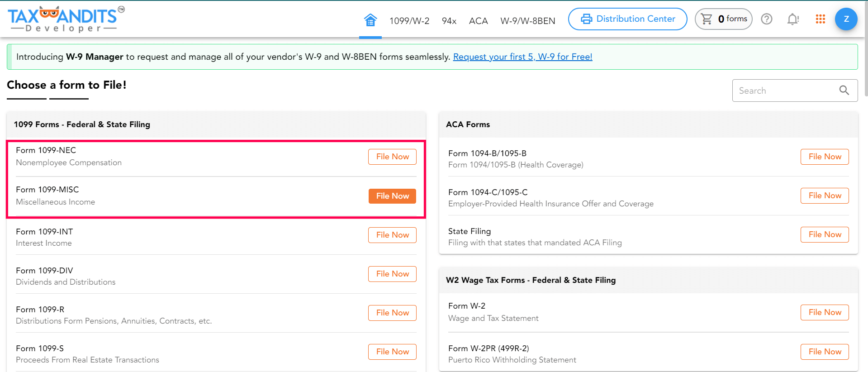File Now for Form W-2
Viewport: 868px width, 372px height.
pos(825,312)
